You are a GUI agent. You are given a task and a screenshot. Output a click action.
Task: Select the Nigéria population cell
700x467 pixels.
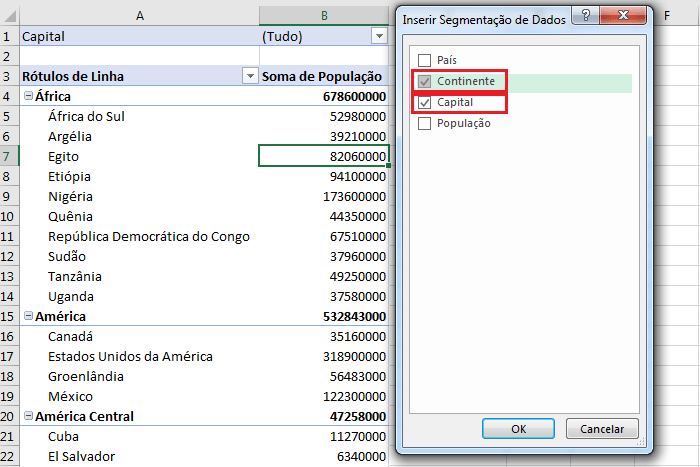(324, 196)
